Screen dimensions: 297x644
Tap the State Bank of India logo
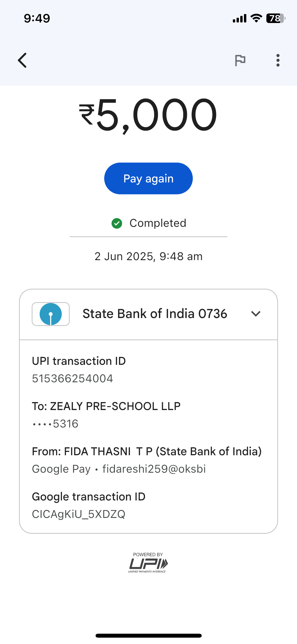51,314
